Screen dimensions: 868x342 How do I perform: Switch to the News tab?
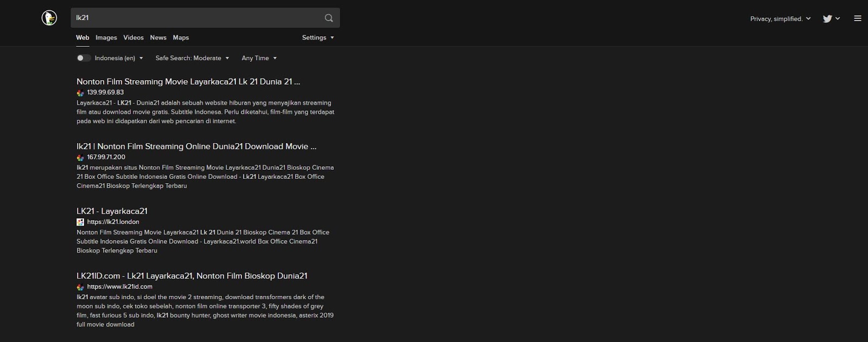tap(158, 37)
